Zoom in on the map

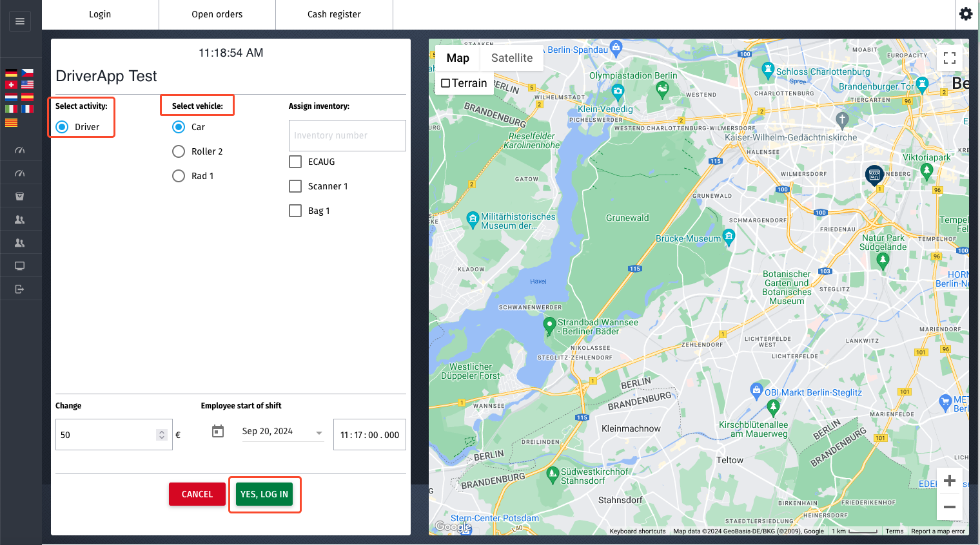point(950,481)
